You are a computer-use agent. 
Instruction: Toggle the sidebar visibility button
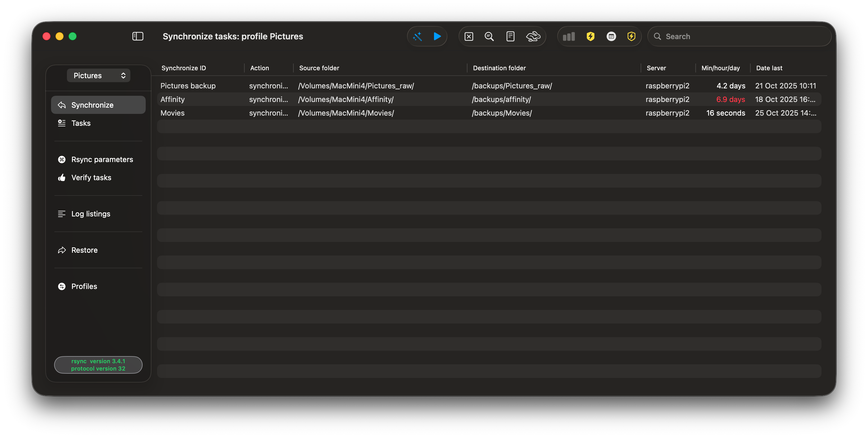[137, 36]
